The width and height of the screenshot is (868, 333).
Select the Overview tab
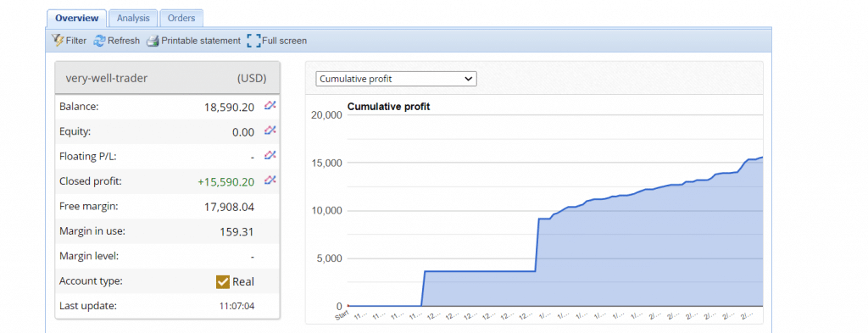pyautogui.click(x=77, y=18)
